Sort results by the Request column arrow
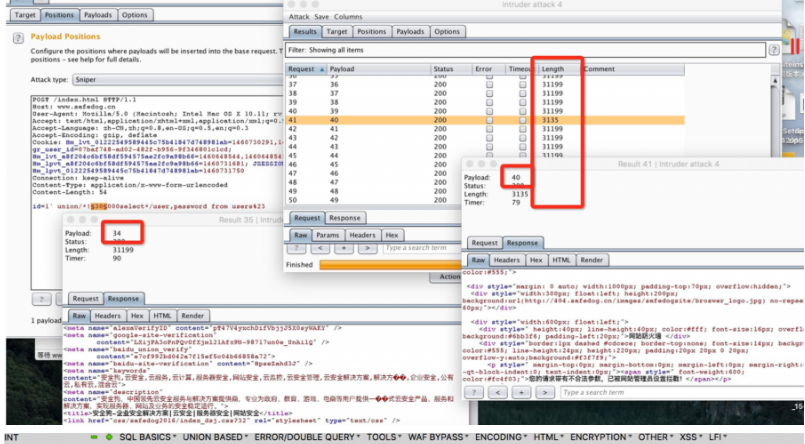This screenshot has height=444, width=805. 322,69
